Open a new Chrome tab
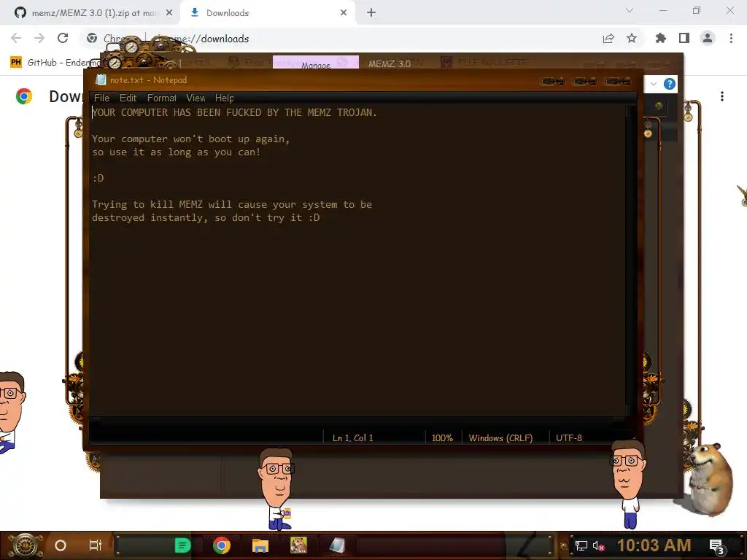Screen dimensions: 747x560 pyautogui.click(x=371, y=13)
